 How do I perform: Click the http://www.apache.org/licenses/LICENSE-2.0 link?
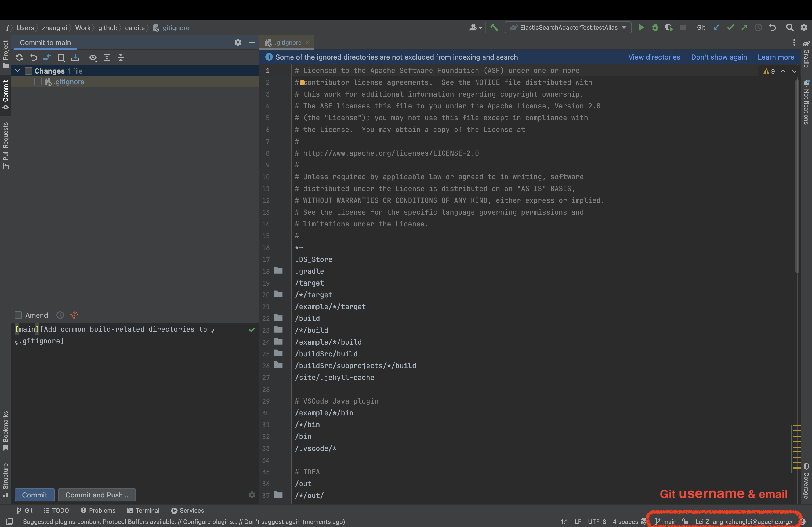click(391, 153)
